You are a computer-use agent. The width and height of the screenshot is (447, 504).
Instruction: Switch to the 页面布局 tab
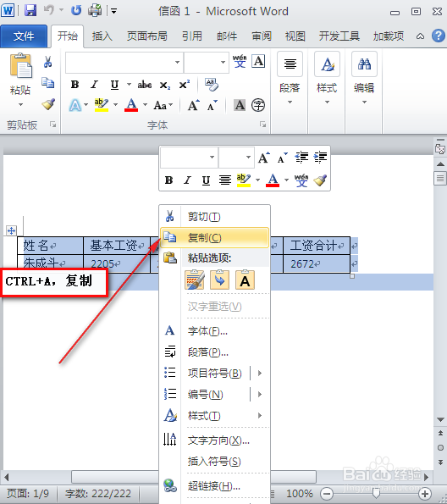tap(146, 36)
